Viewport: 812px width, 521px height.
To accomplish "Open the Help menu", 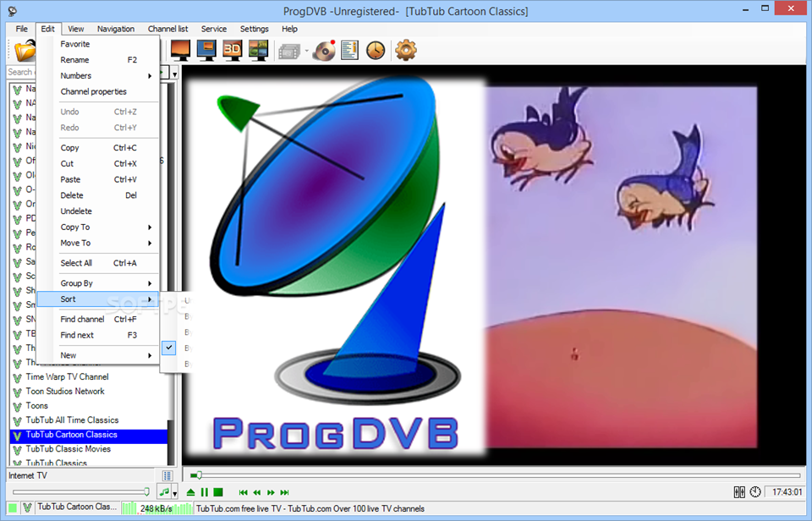I will tap(289, 29).
